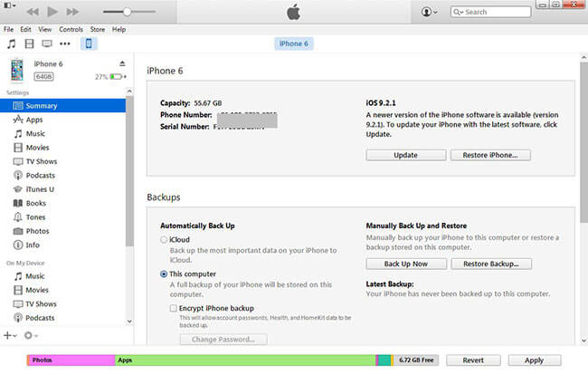
Task: Select the iPhone 6 tab at top center
Action: click(294, 43)
